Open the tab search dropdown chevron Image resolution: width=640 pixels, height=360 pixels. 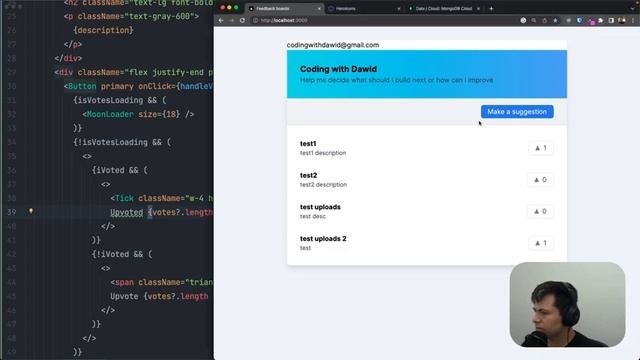click(x=633, y=9)
